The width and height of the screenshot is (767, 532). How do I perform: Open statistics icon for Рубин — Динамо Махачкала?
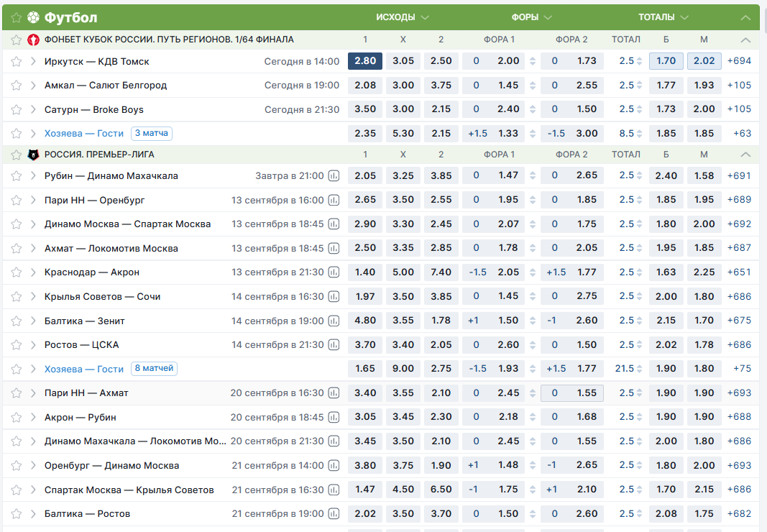[x=334, y=175]
